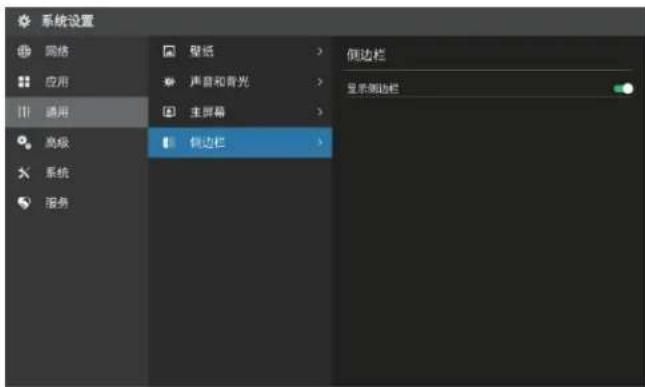Click the tools icon for 系统
This screenshot has width=645, height=387.
24,173
